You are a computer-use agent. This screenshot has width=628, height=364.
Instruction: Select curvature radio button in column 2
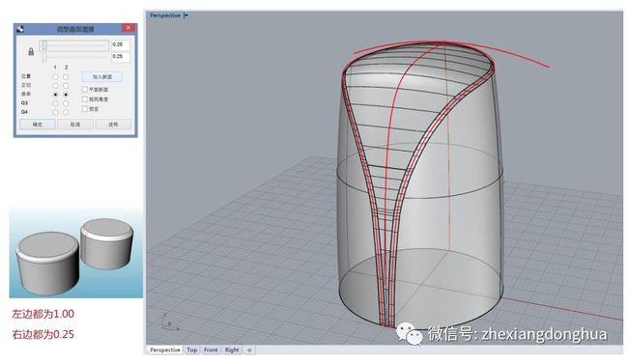click(66, 95)
